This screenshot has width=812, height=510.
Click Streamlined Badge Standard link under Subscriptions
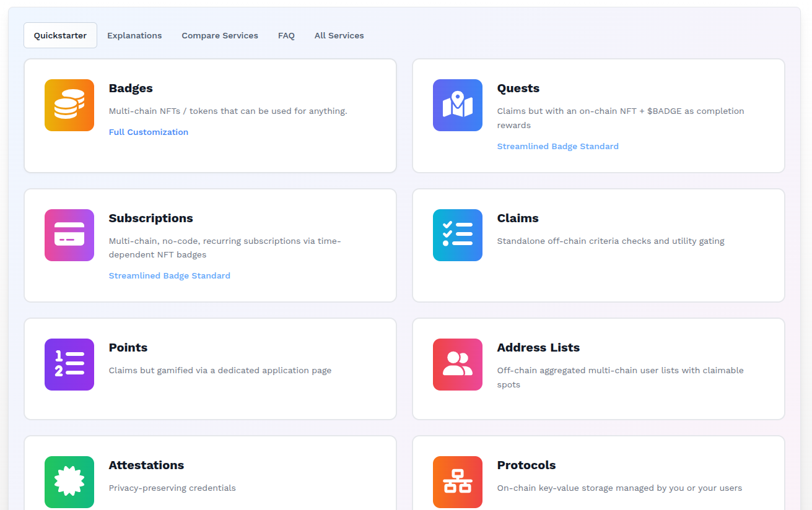point(169,276)
